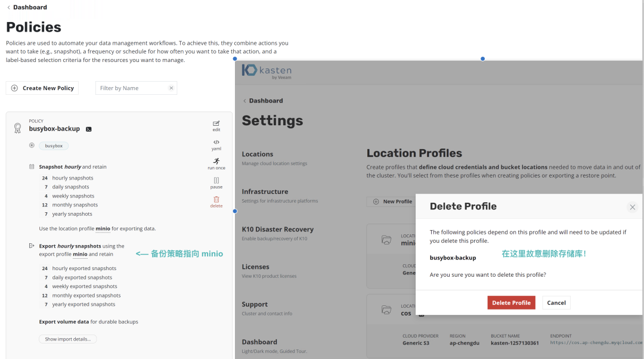Click the busybox namespace tag

[x=54, y=146]
